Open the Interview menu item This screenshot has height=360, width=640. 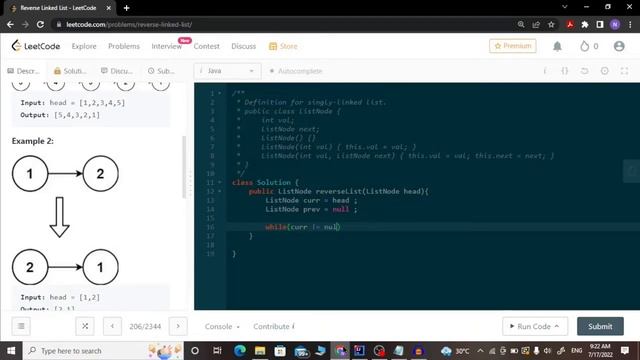pyautogui.click(x=167, y=46)
